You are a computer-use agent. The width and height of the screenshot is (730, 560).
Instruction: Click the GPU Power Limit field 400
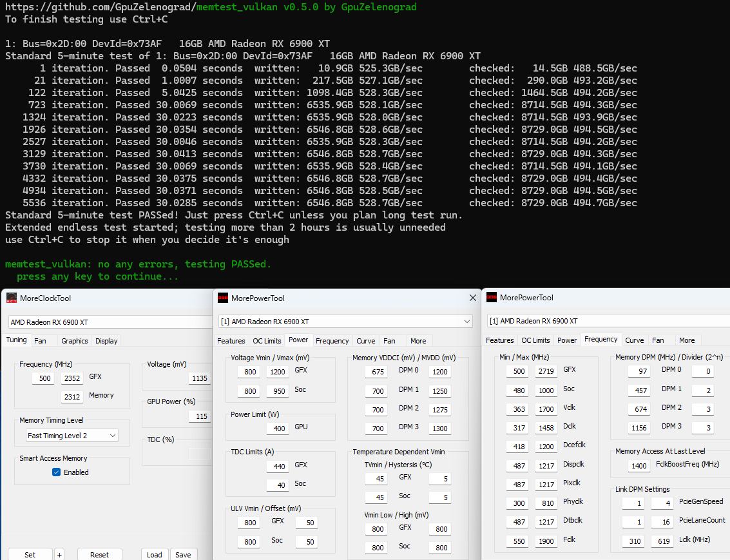[x=278, y=429]
